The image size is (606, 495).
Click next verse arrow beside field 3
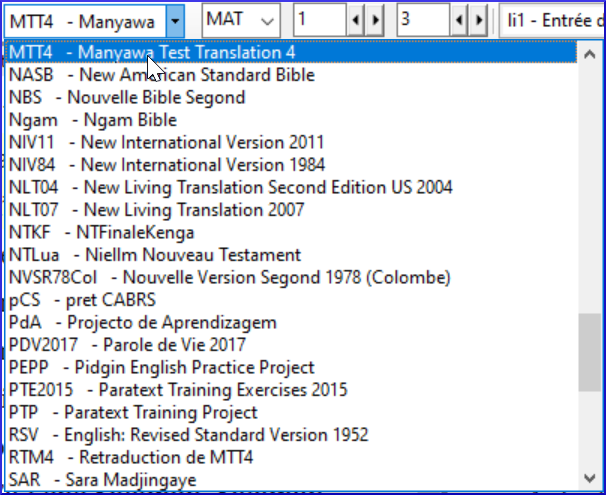coord(478,20)
